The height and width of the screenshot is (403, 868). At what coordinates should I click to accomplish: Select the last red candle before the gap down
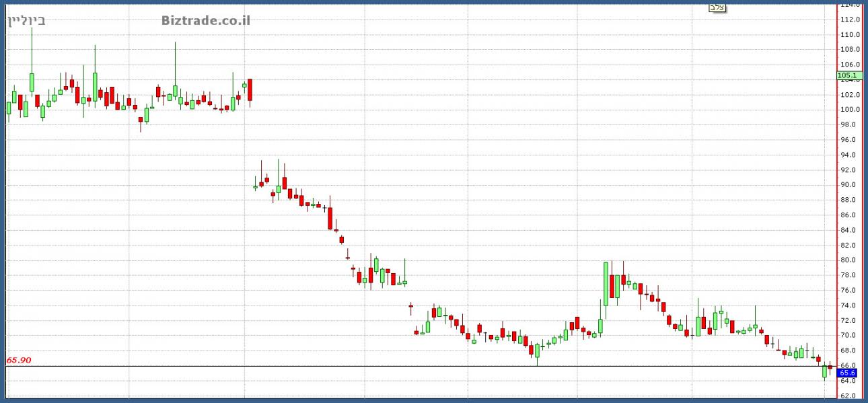point(250,89)
